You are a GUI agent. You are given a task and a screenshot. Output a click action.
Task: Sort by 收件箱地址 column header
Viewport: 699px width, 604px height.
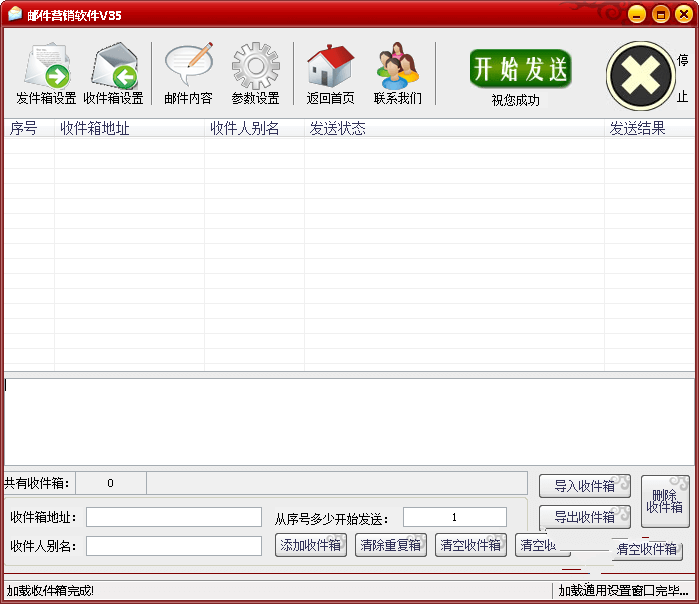[129, 128]
